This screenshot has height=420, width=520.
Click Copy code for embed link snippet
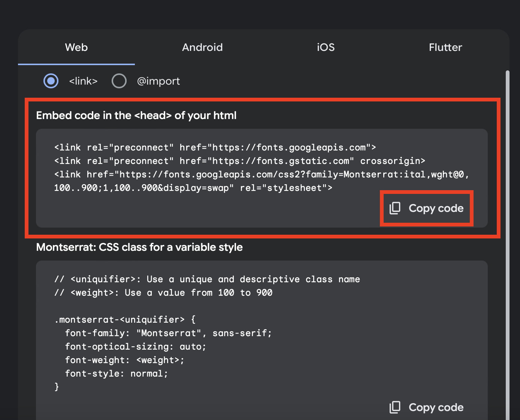[427, 208]
